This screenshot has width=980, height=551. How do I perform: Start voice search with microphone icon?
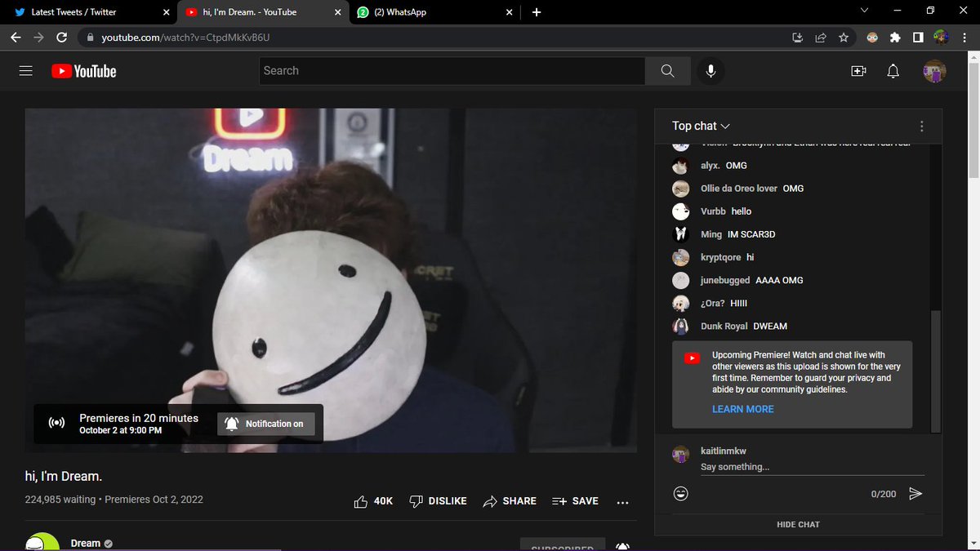(x=711, y=71)
